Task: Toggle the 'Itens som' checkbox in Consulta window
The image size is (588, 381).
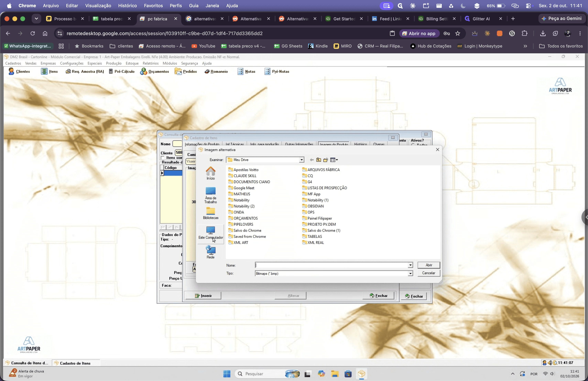Action: 163,158
